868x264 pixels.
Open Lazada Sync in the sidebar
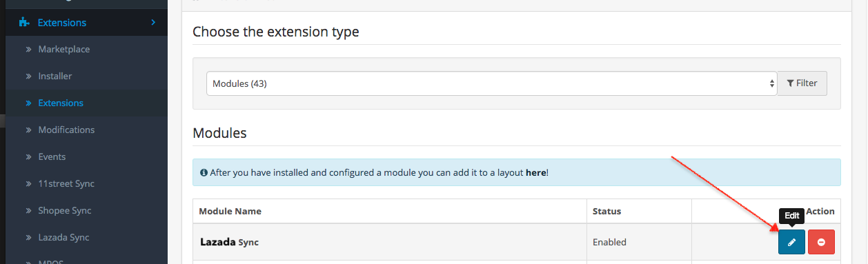63,238
